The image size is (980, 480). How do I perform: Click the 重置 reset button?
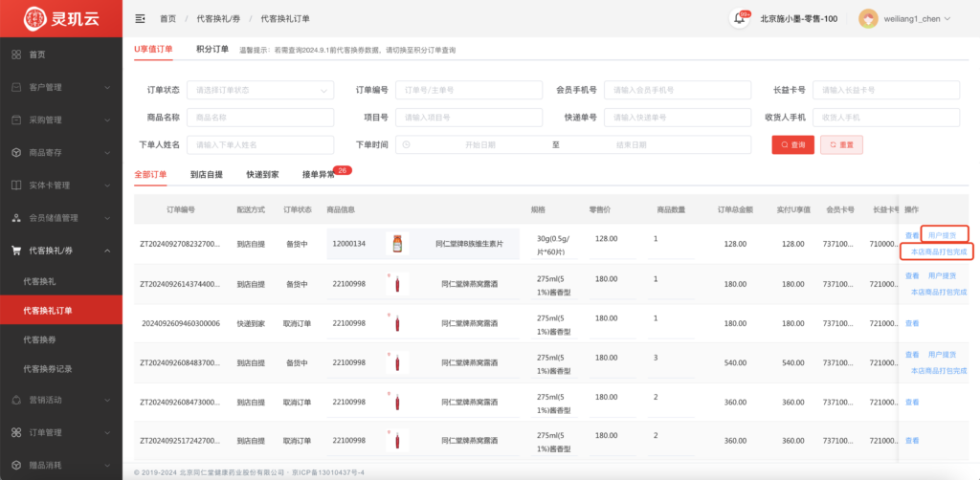[x=841, y=144]
